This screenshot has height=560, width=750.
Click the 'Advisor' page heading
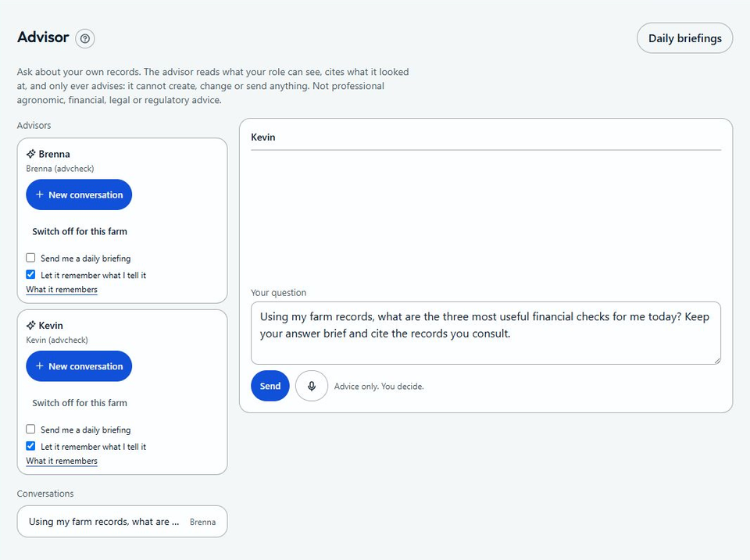click(43, 37)
